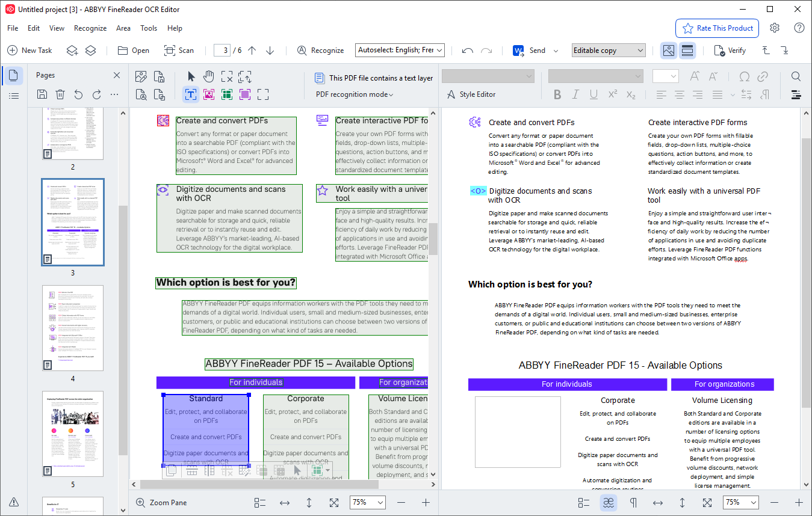Click the Recognize toolbar button
Image resolution: width=812 pixels, height=516 pixels.
[x=321, y=51]
